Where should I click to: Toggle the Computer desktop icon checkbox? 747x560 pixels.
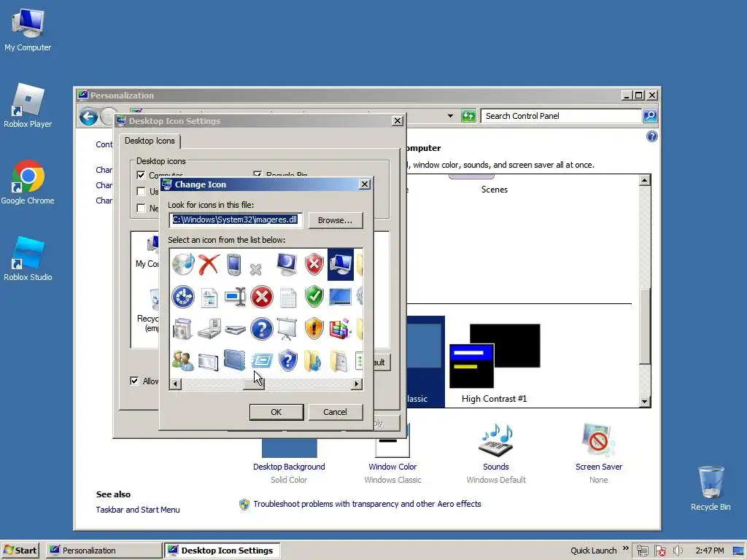click(141, 175)
